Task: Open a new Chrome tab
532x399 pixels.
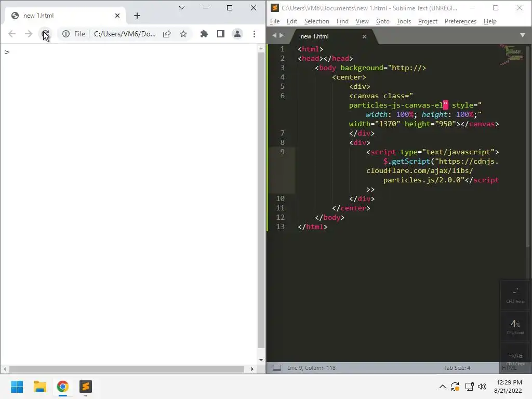Action: (137, 16)
